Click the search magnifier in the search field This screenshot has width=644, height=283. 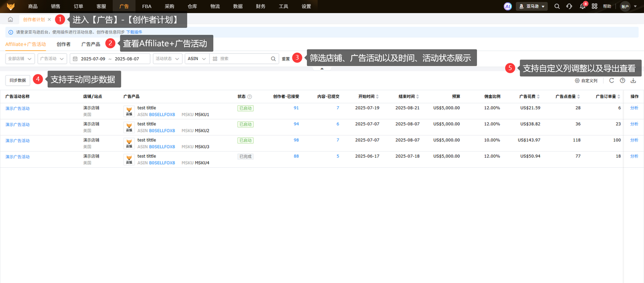[x=274, y=58]
